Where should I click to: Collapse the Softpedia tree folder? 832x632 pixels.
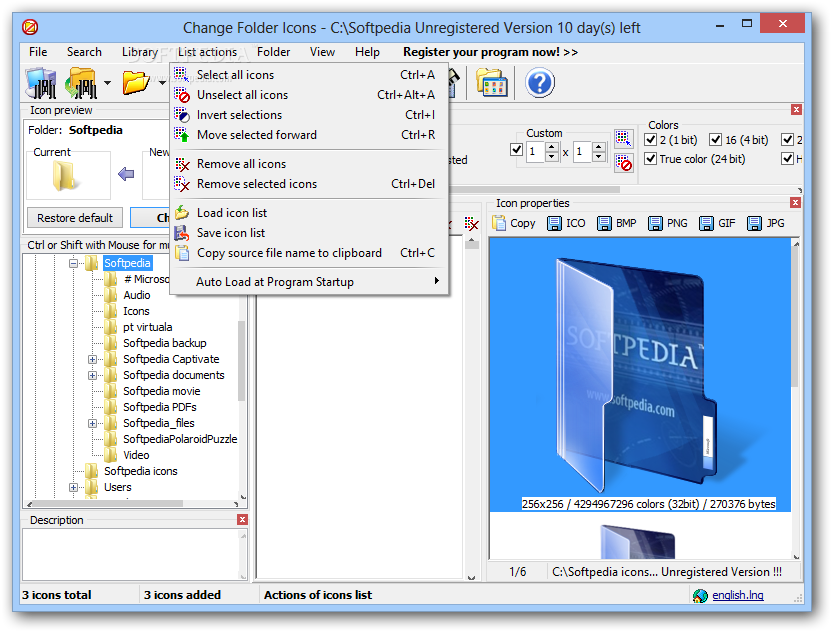coord(73,263)
